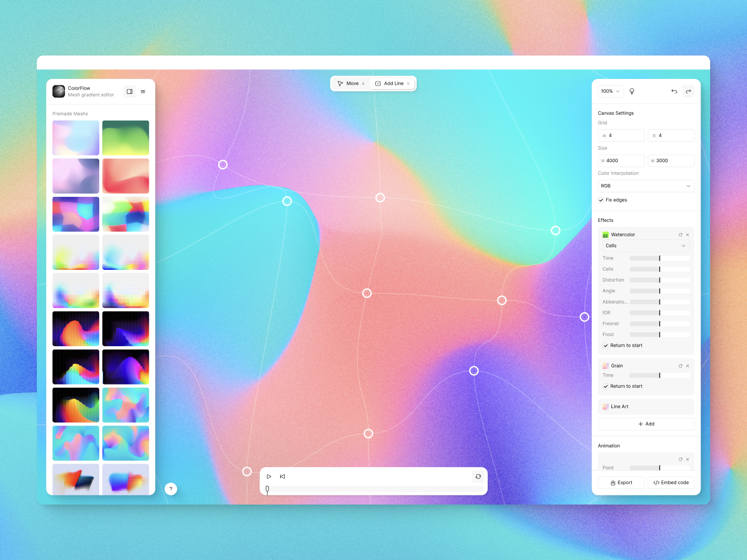747x560 pixels.
Task: Toggle the sidebar panel layout icon
Action: tap(129, 92)
